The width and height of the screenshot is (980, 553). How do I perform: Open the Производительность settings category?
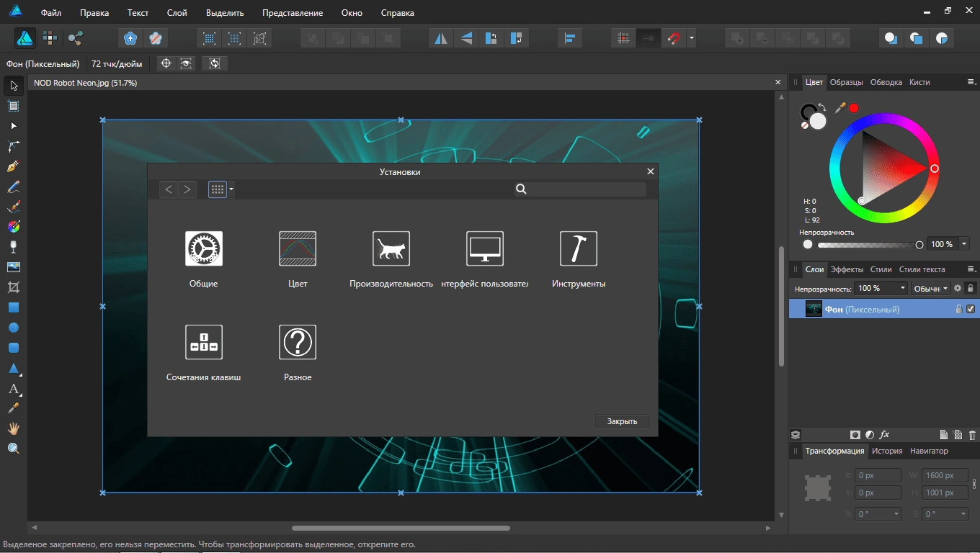click(391, 249)
